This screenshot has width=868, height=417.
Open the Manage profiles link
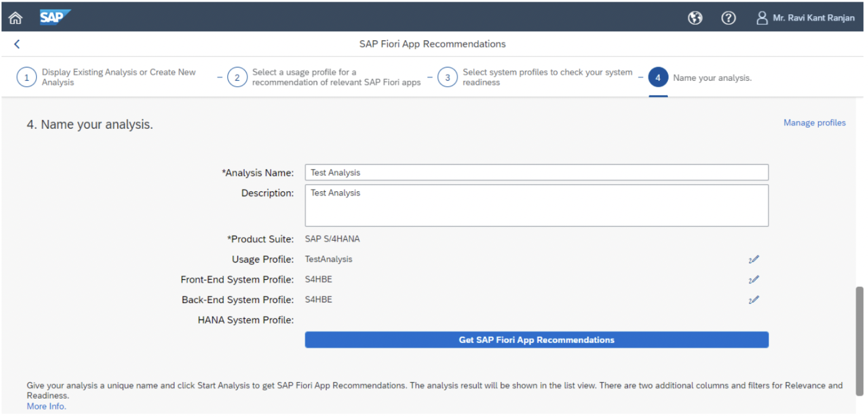click(x=814, y=122)
